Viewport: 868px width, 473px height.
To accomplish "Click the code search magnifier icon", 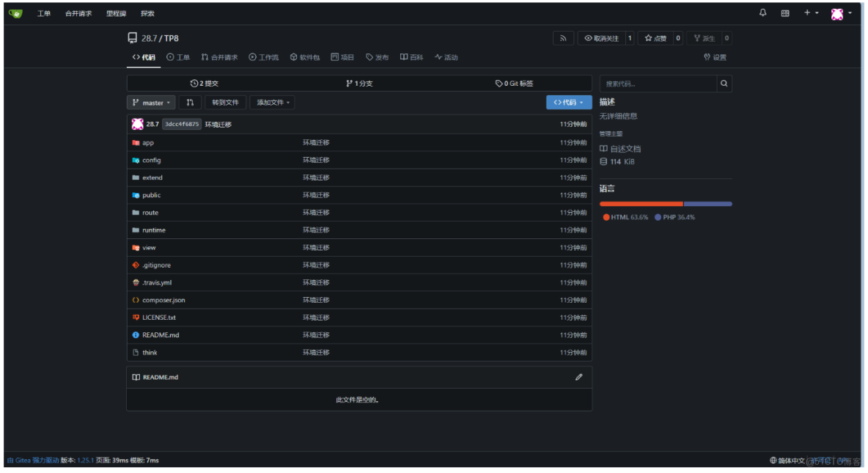I will tap(724, 84).
